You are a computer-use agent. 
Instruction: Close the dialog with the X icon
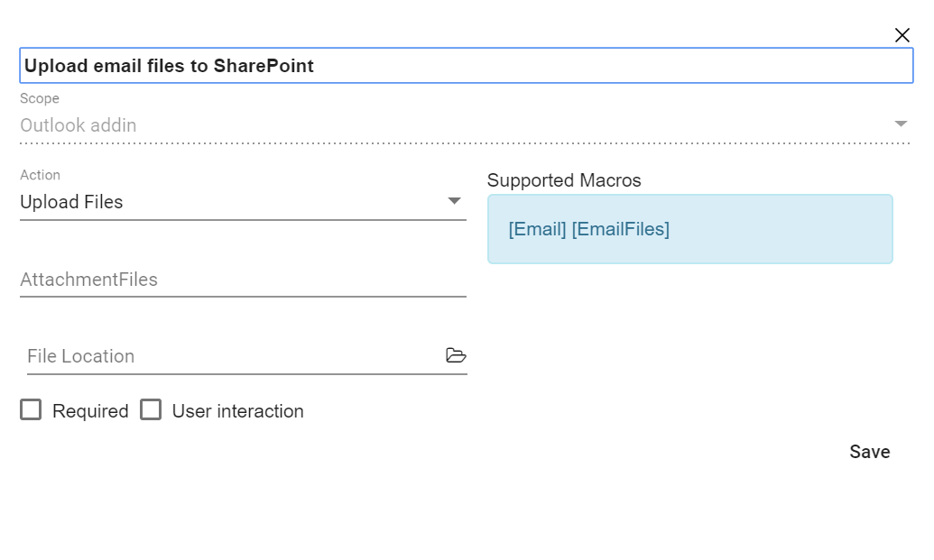tap(902, 35)
